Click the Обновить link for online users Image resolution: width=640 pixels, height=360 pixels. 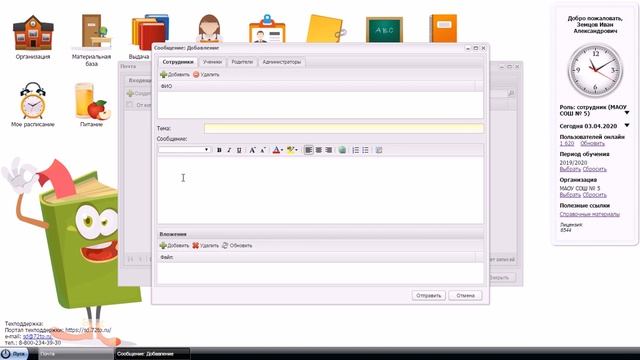(592, 144)
